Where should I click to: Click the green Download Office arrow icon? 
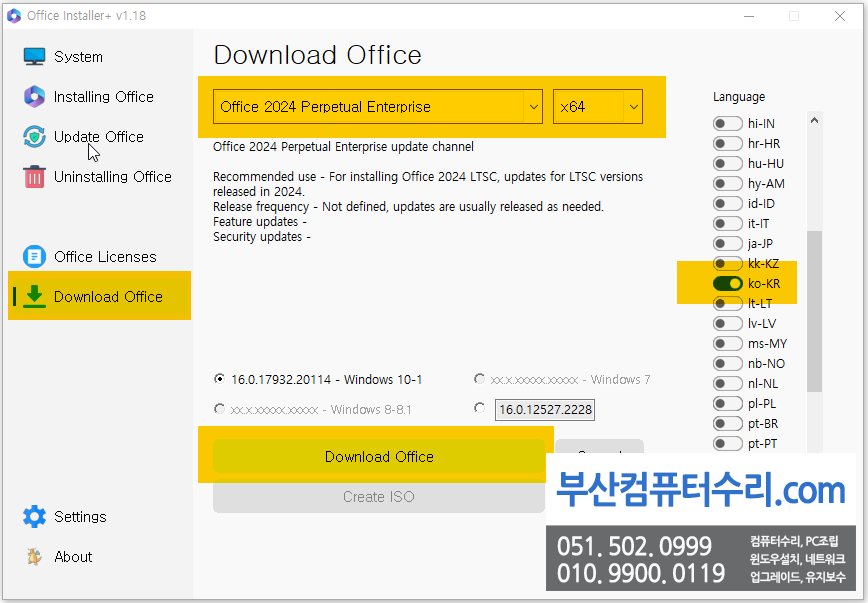pos(34,296)
